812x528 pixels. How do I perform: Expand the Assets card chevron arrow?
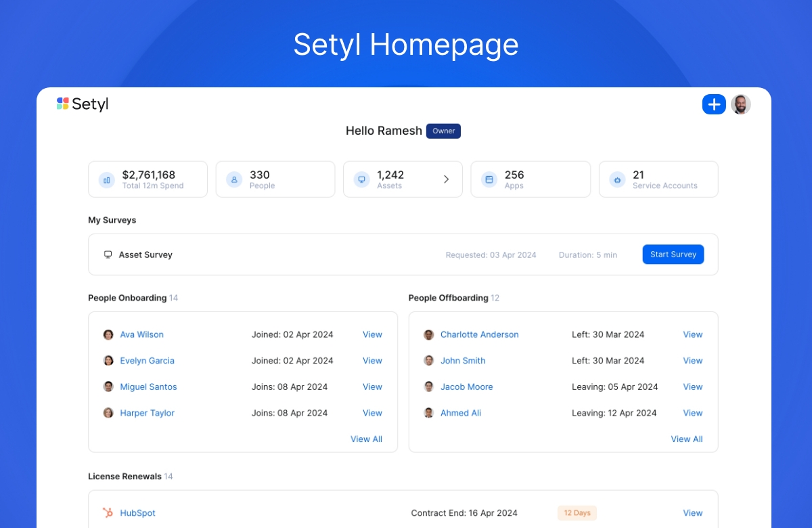[446, 179]
